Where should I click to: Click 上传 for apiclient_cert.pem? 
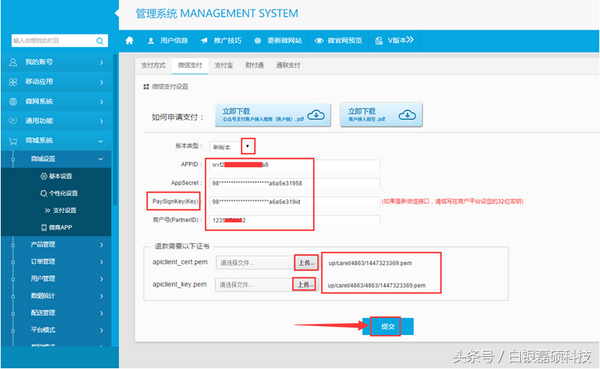click(x=306, y=263)
